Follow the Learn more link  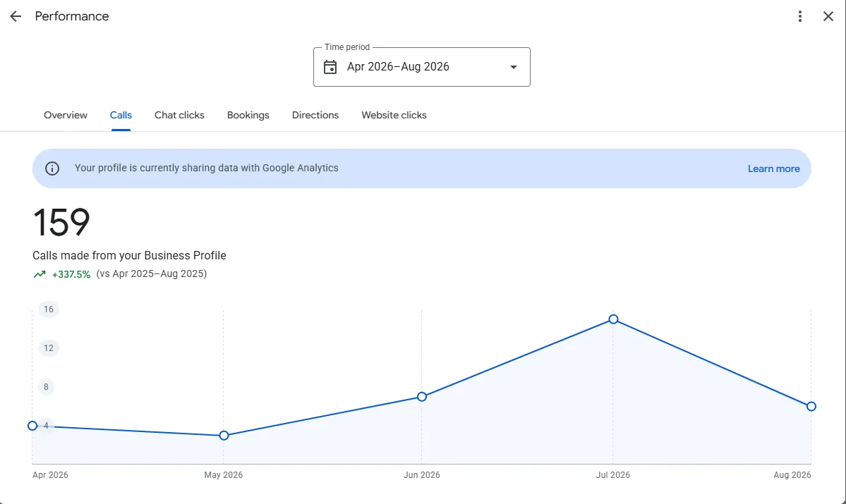click(x=774, y=168)
